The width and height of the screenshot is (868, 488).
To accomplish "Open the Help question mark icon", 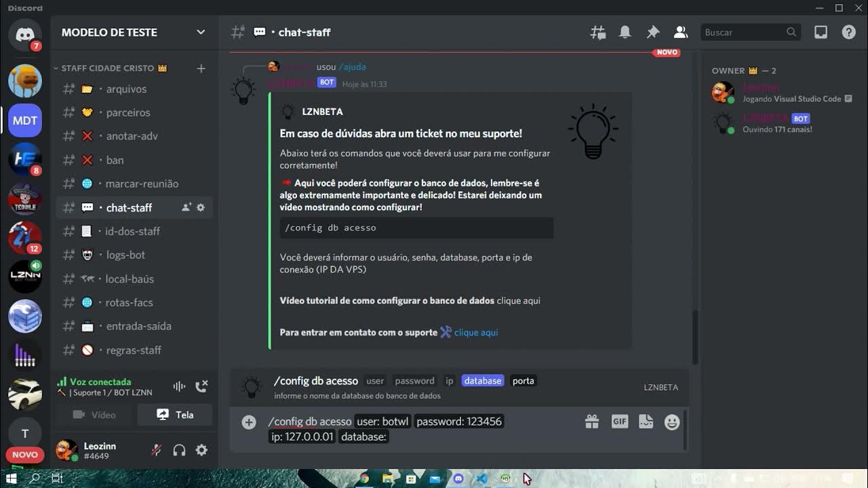I will 848,33.
